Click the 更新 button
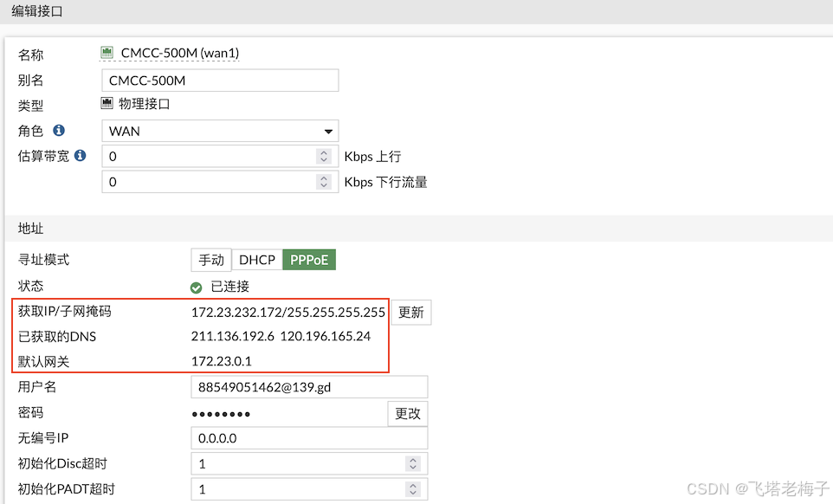Screen dimensions: 833x504 [x=411, y=313]
